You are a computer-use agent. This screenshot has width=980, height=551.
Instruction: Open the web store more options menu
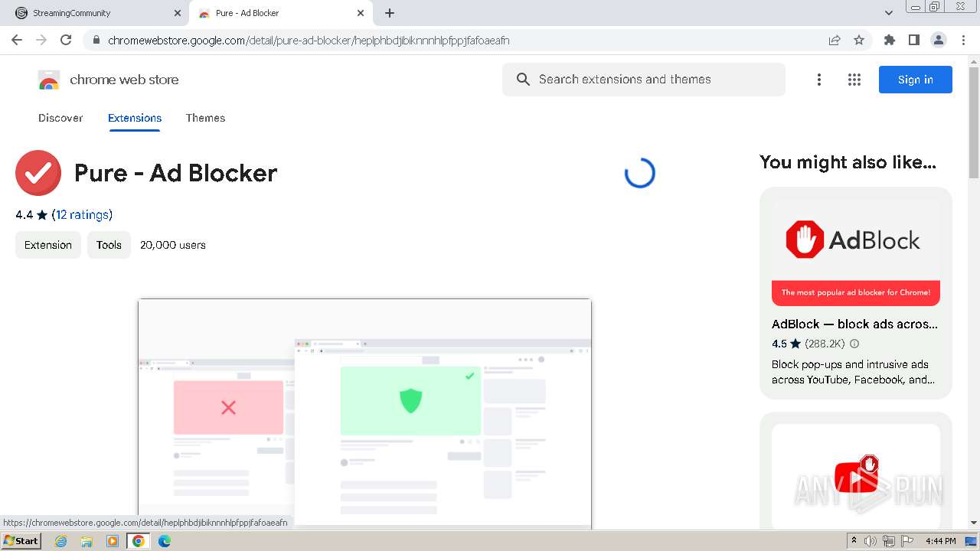[818, 80]
